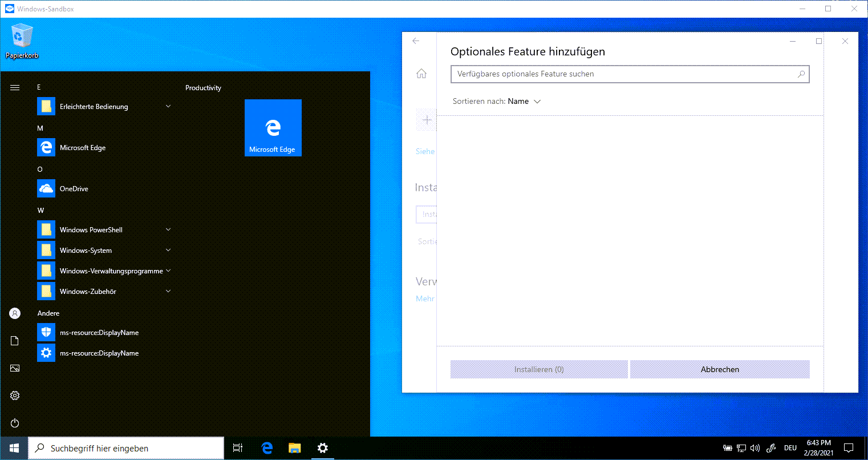Go back with Settings back arrow

point(416,41)
